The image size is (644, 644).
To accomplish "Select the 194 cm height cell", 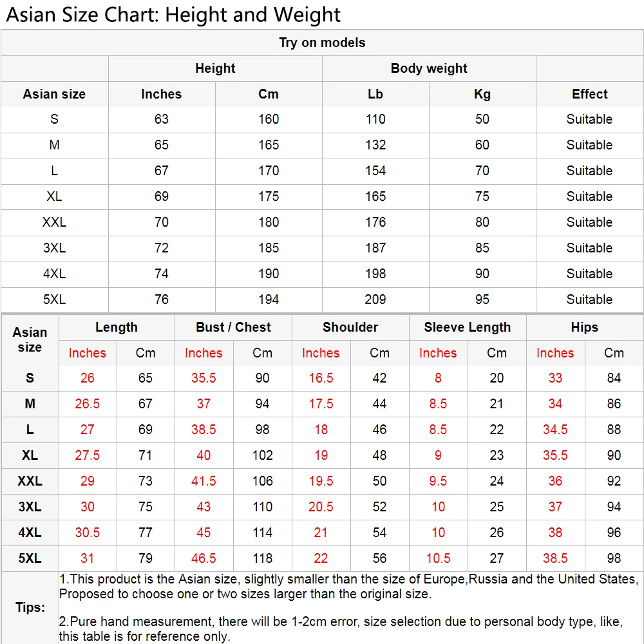I will pyautogui.click(x=269, y=299).
